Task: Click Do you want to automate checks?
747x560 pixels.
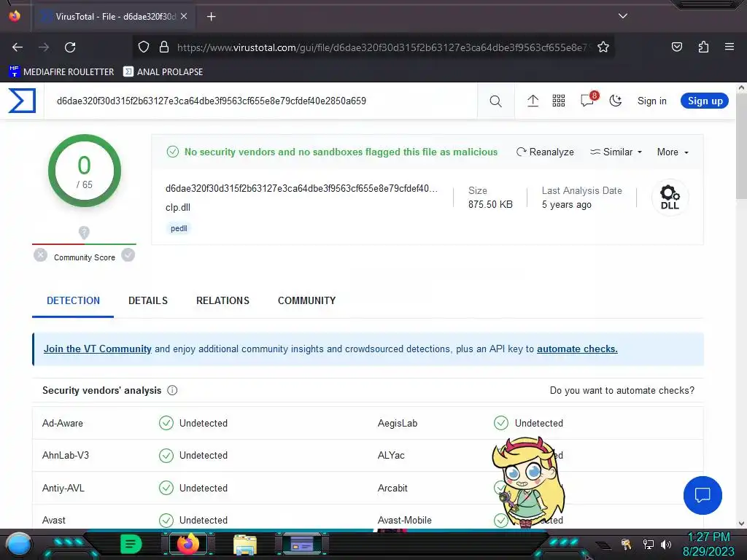Action: [x=622, y=391]
